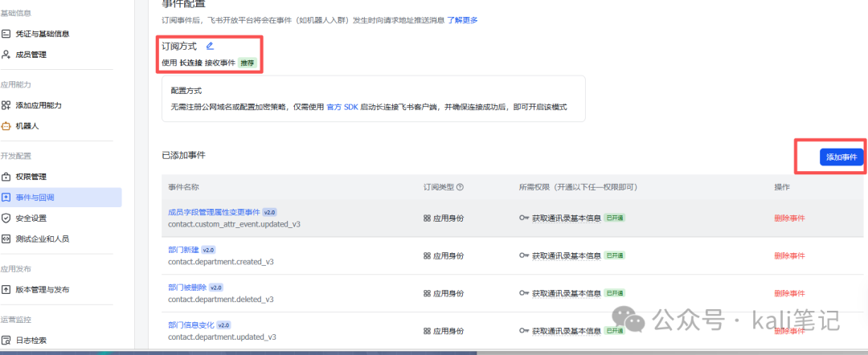
Task: Click v2.0 badge beside 部门信息变化
Action: (x=223, y=325)
